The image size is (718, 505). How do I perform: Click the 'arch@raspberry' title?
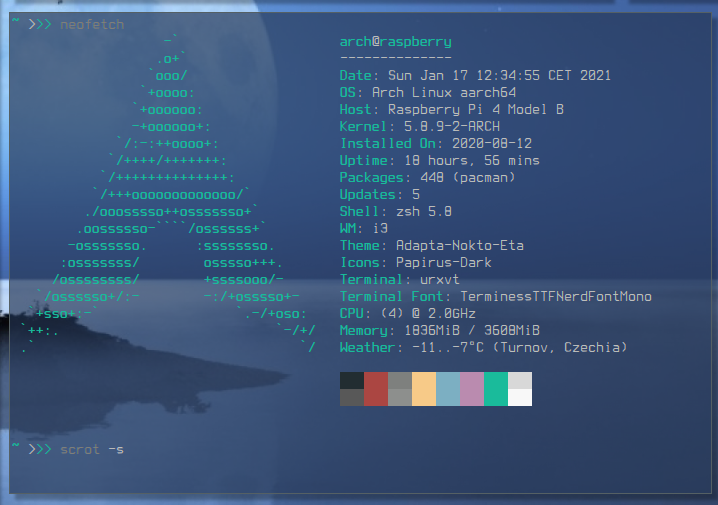[x=396, y=42]
